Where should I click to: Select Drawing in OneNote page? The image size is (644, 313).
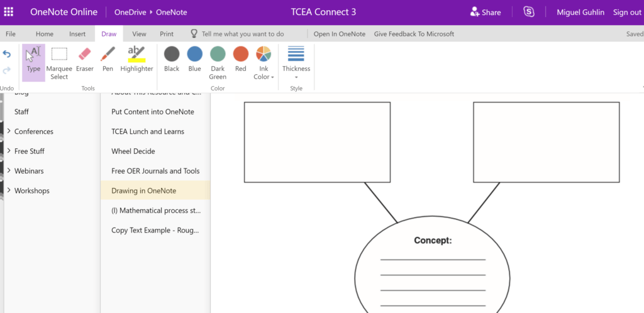tap(155, 190)
